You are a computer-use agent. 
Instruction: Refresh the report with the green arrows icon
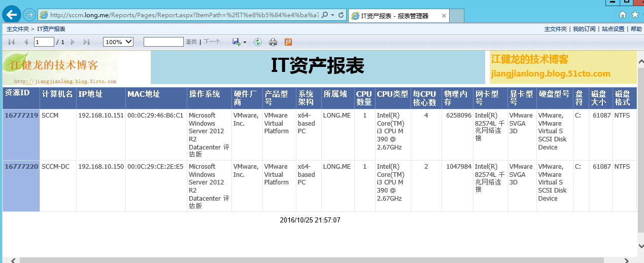coord(258,42)
